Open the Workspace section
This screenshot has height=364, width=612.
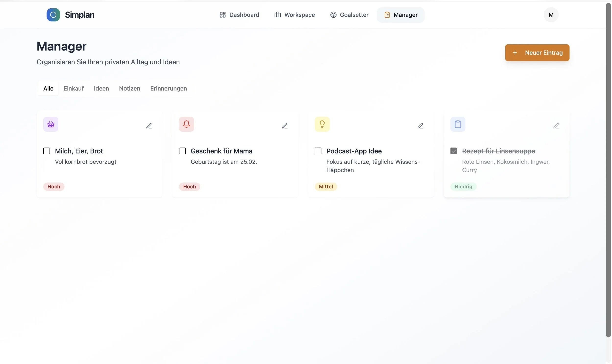click(x=294, y=15)
